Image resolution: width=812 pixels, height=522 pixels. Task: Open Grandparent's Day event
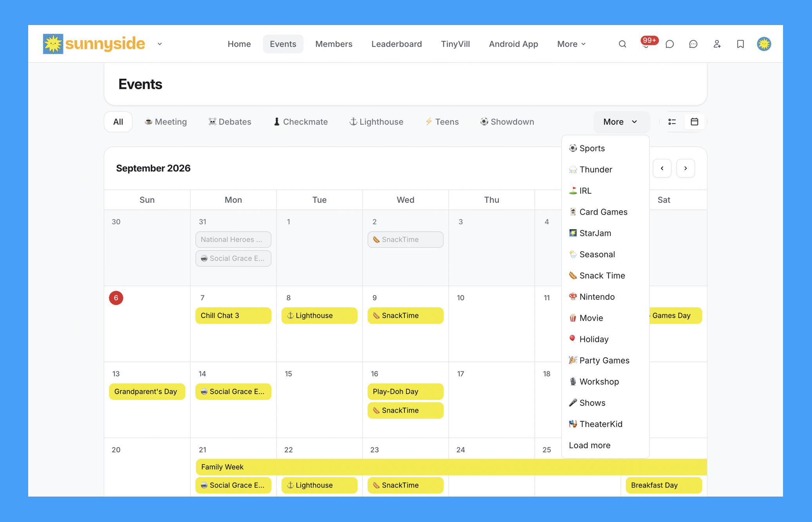point(147,391)
